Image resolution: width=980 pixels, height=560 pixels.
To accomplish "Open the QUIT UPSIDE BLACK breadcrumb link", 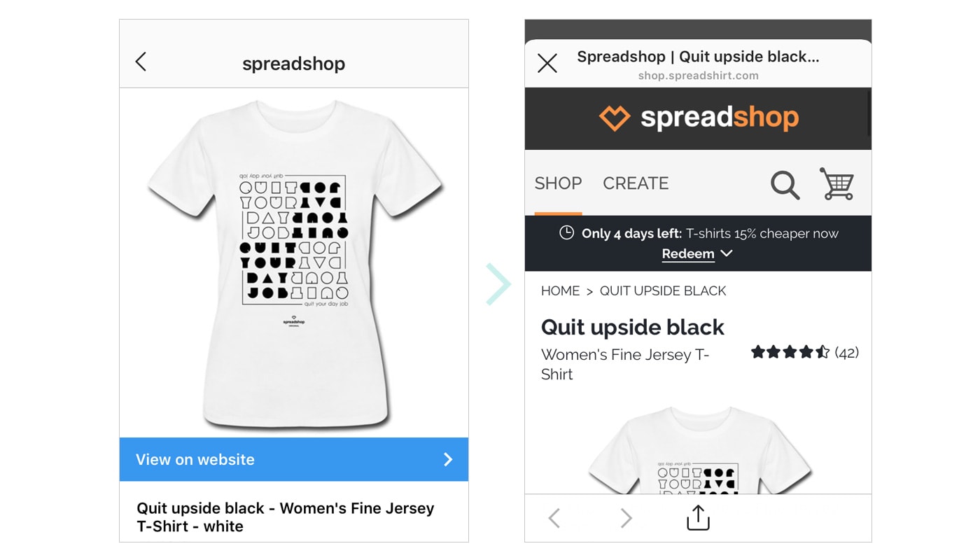I will coord(663,290).
